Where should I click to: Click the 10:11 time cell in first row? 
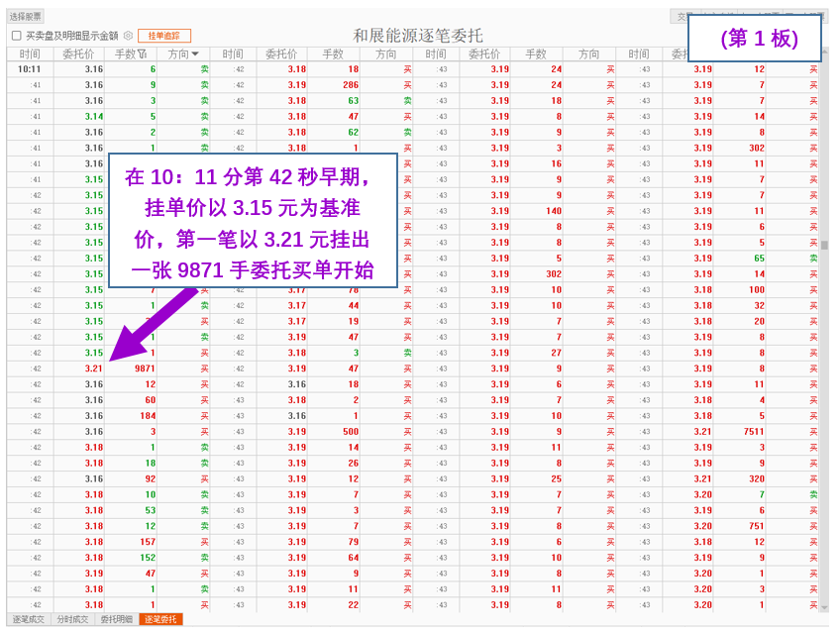point(30,69)
